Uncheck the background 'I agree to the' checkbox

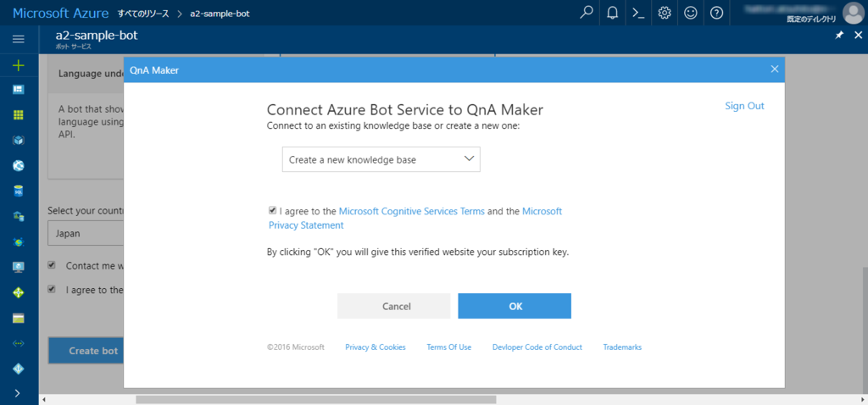tap(52, 289)
